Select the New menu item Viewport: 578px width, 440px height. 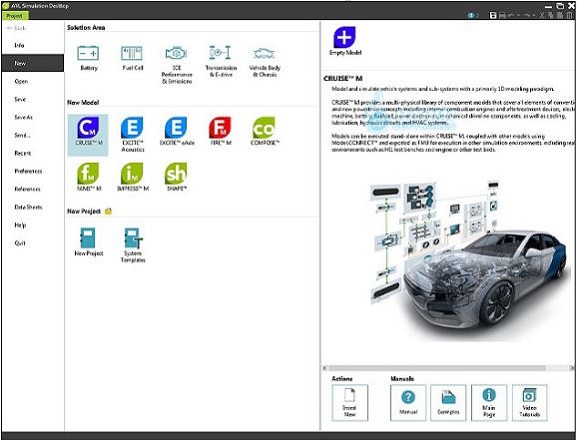click(x=33, y=63)
